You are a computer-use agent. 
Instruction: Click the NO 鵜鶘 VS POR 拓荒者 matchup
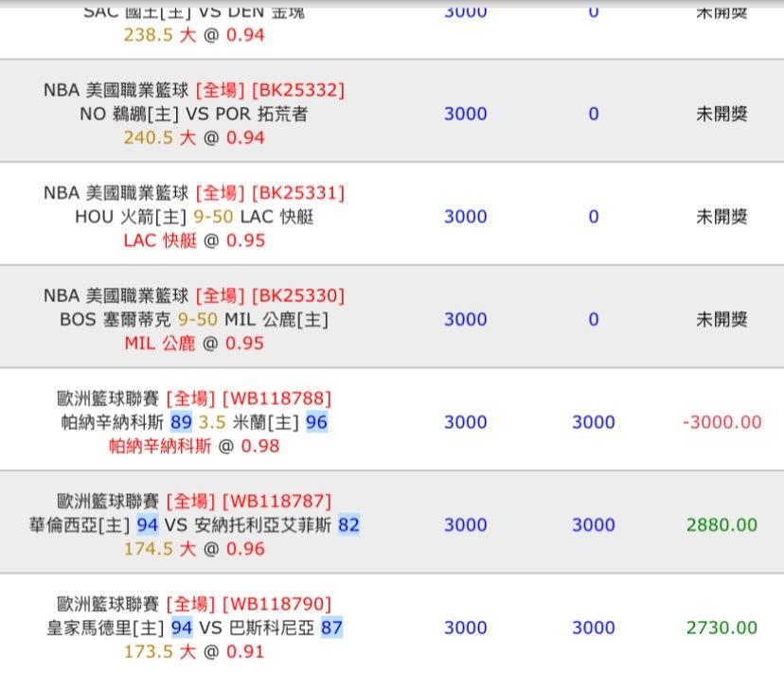pyautogui.click(x=194, y=114)
